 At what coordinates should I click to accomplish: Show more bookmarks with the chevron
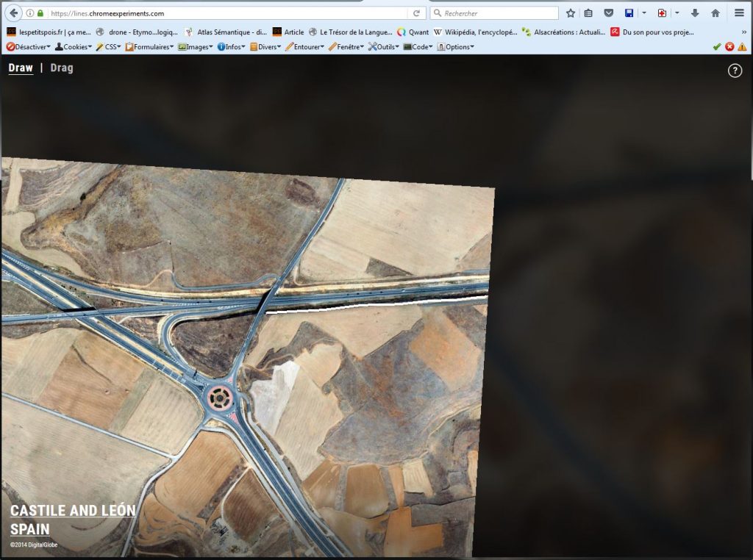point(744,32)
